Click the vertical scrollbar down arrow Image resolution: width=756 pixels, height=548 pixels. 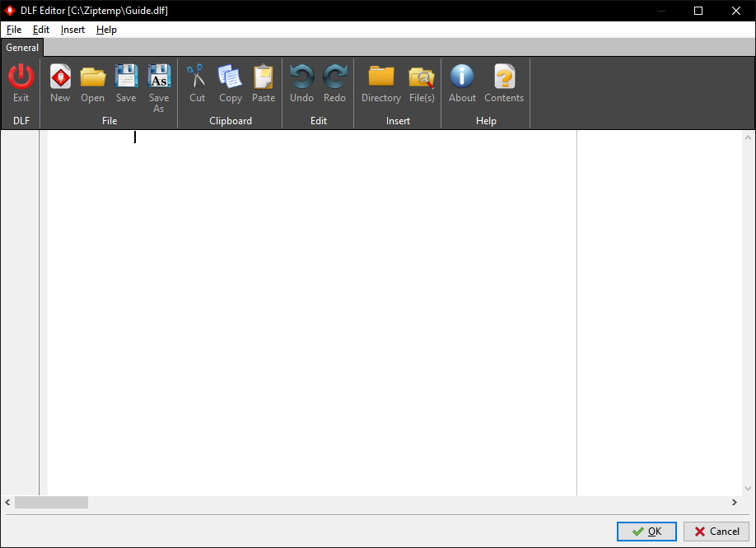pyautogui.click(x=748, y=488)
